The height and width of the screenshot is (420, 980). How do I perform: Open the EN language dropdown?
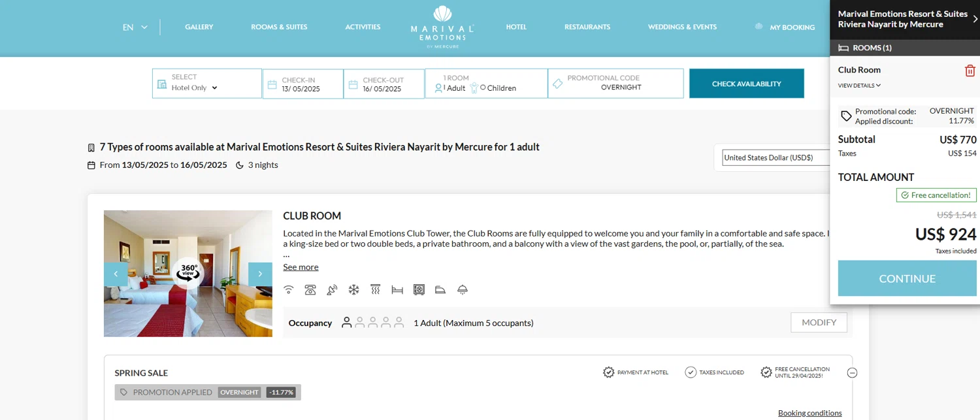pyautogui.click(x=135, y=27)
